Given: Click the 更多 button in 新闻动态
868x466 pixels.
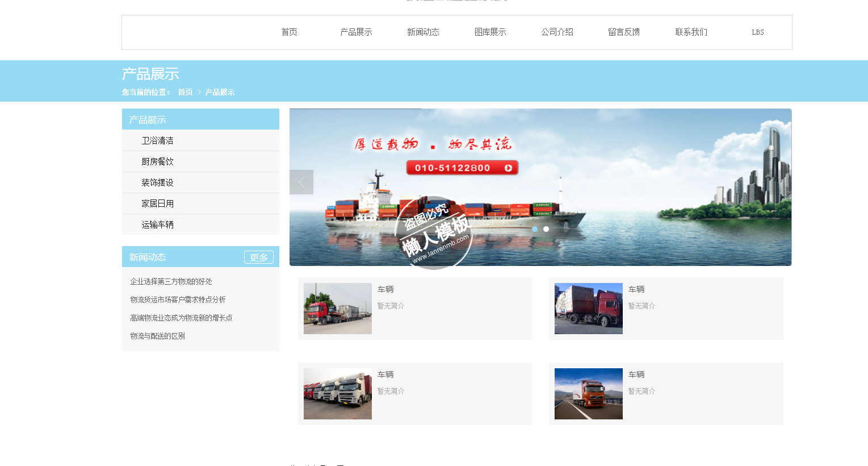Looking at the screenshot, I should click(259, 257).
